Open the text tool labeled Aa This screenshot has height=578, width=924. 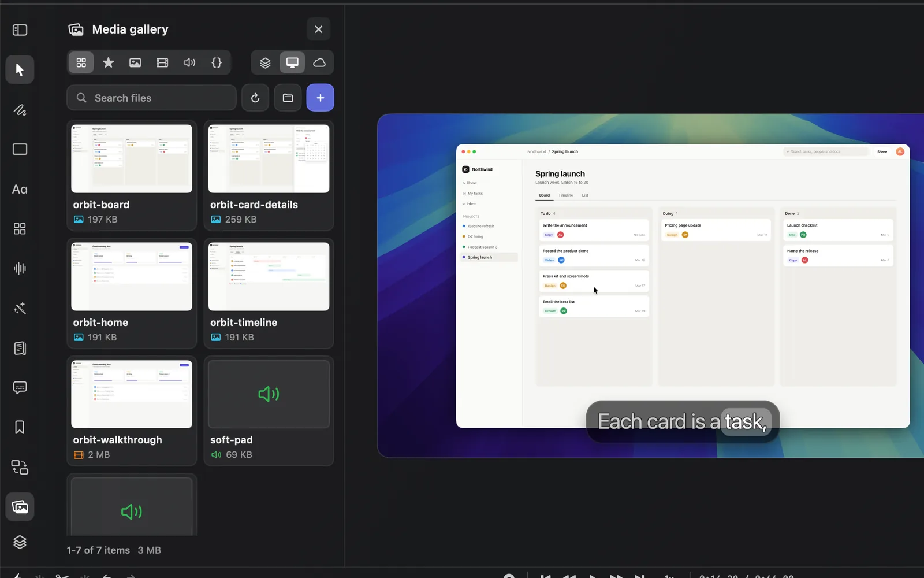coord(20,189)
